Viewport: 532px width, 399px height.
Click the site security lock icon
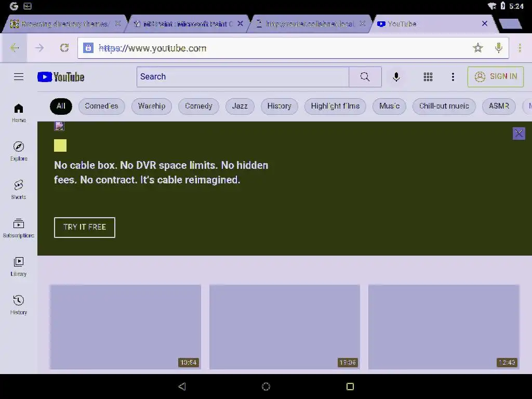click(88, 48)
